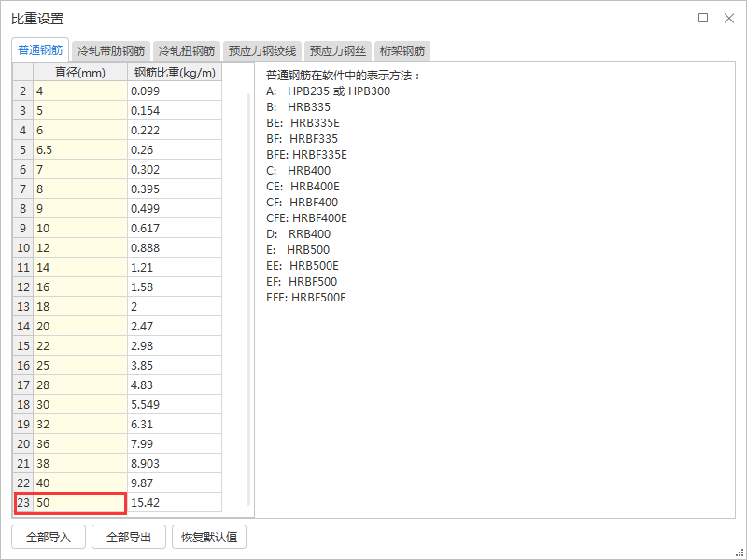Click the weight value 5.549

[x=175, y=405]
